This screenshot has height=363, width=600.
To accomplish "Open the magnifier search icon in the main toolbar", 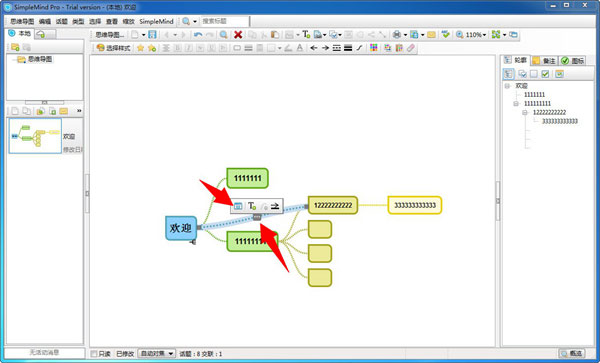I will tap(223, 35).
